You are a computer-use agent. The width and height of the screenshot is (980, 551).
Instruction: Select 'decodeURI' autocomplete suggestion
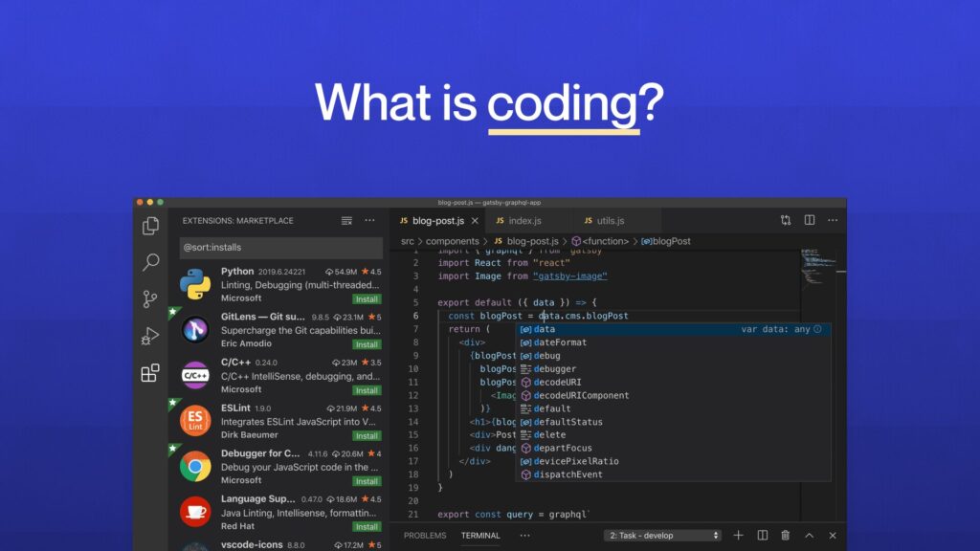(673, 382)
